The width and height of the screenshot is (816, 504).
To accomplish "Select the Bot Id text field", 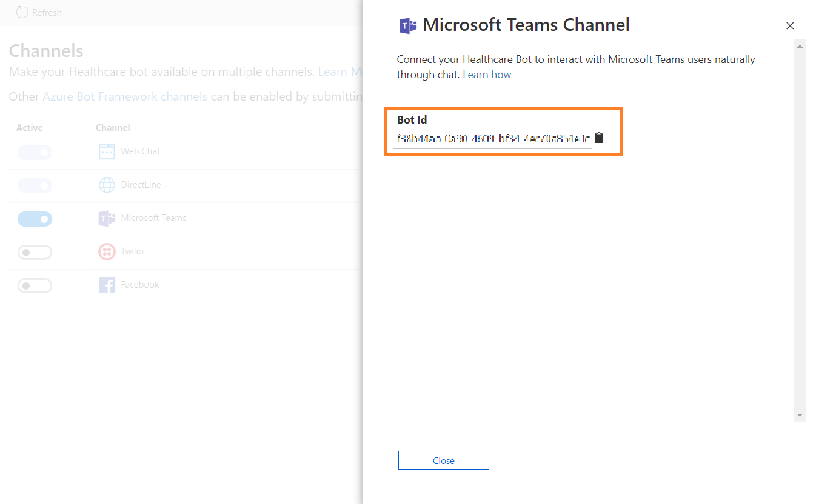I will click(x=493, y=138).
